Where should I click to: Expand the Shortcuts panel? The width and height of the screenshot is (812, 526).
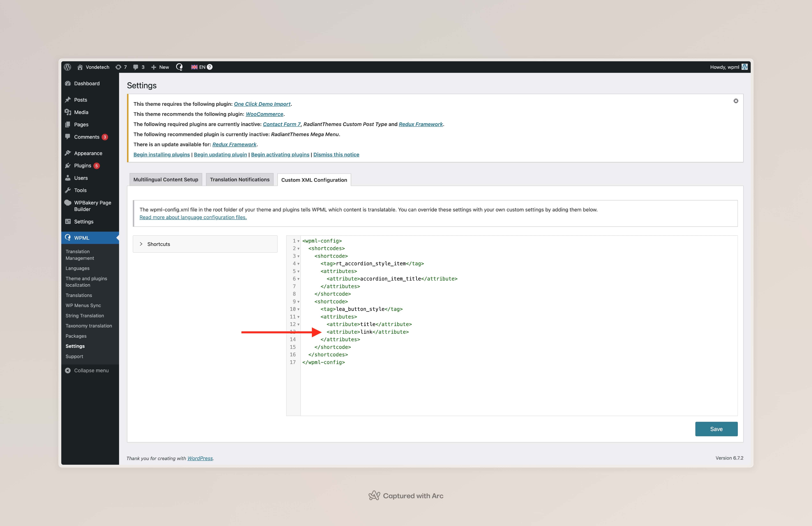pos(205,244)
